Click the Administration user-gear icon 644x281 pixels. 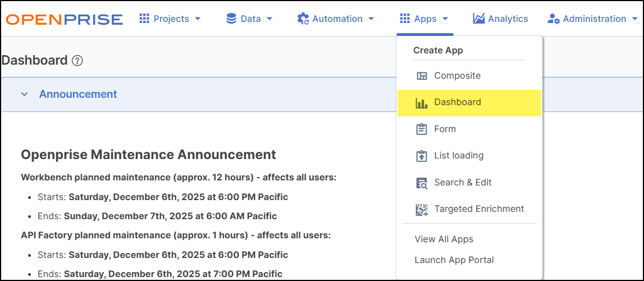coord(553,19)
